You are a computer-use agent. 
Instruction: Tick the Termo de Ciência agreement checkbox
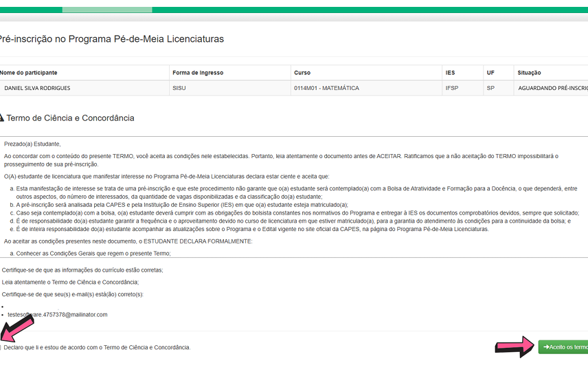[1, 347]
